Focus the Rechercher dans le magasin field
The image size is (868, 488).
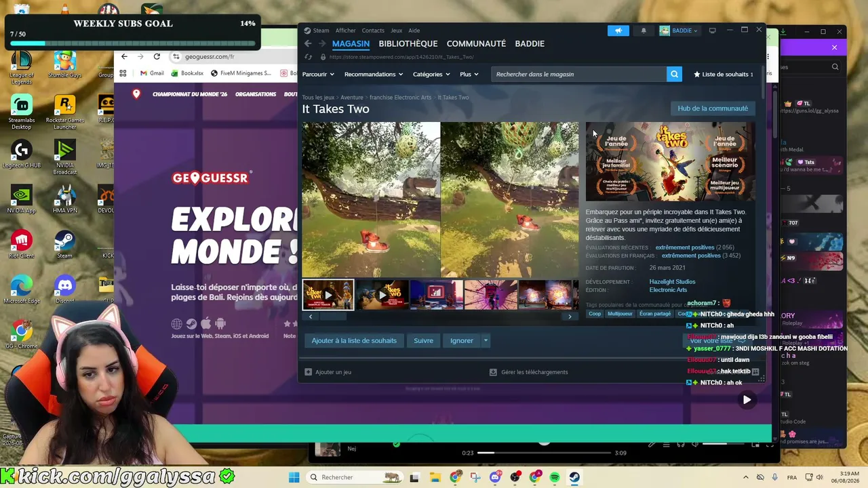578,74
